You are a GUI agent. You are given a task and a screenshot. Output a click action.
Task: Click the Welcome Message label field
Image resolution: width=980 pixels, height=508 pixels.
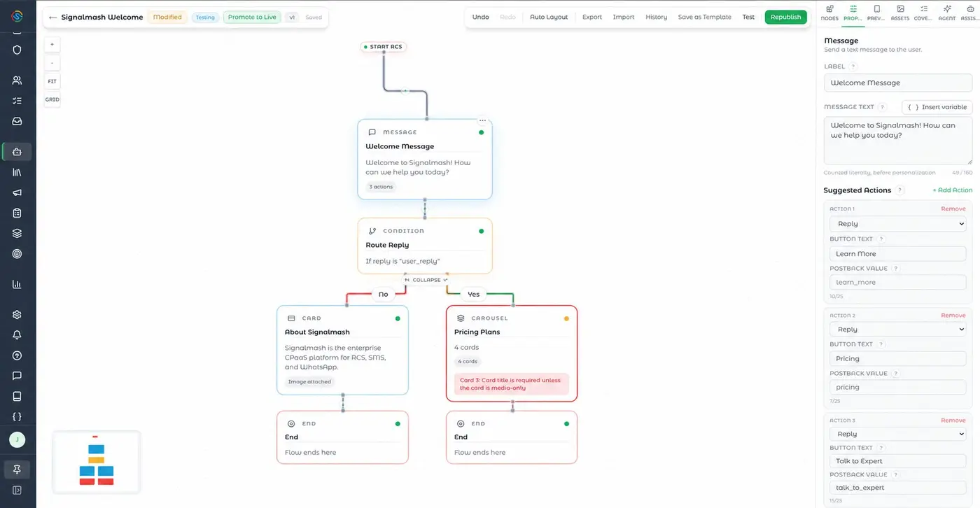[x=898, y=83]
